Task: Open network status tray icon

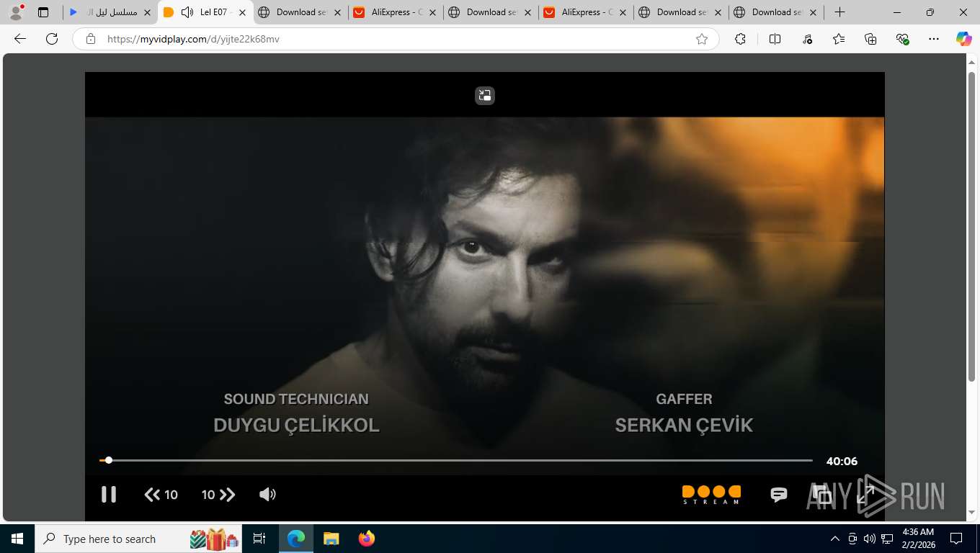Action: pos(887,539)
